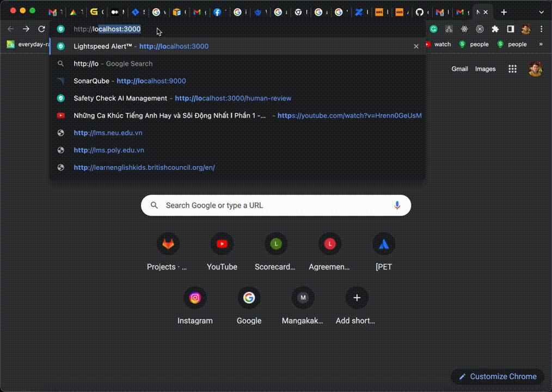The image size is (552, 392).
Task: Open the Google apps grid
Action: point(513,69)
